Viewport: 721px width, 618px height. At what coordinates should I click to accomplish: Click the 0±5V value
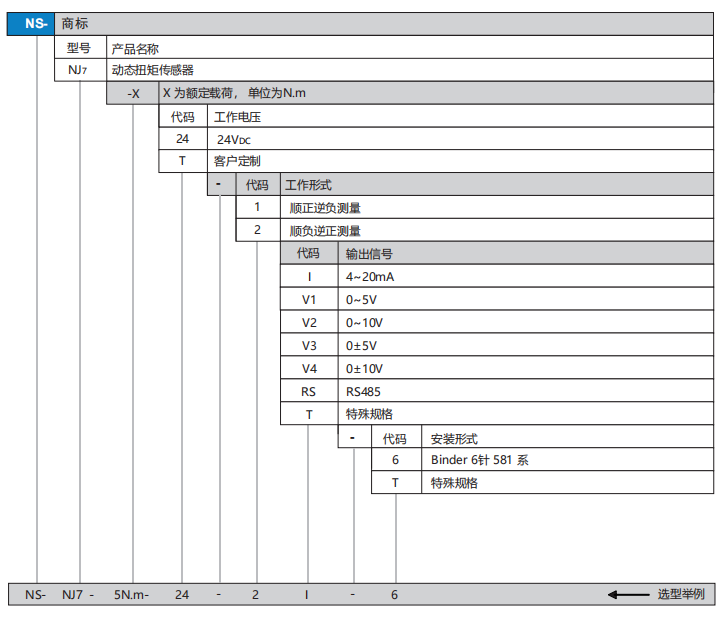coord(361,346)
